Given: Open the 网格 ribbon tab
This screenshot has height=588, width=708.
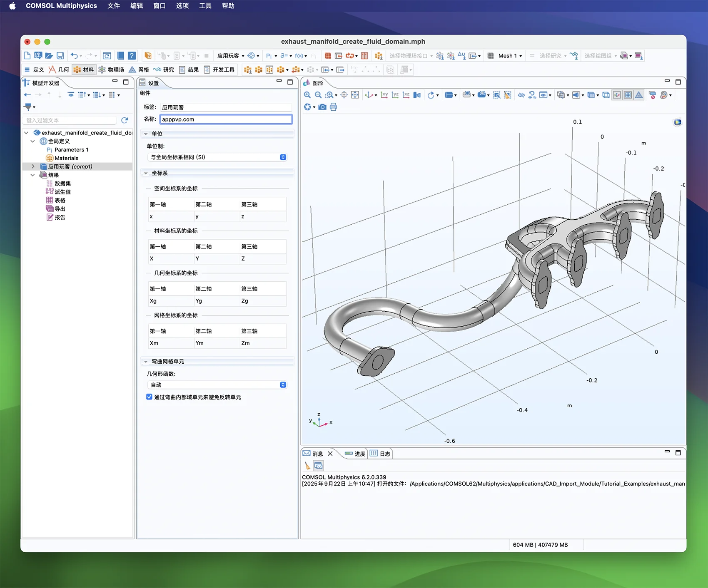Looking at the screenshot, I should tap(139, 69).
